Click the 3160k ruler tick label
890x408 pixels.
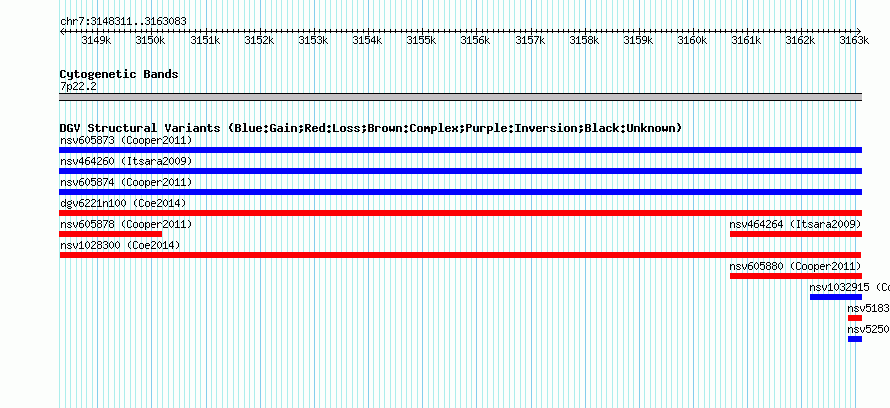[692, 40]
